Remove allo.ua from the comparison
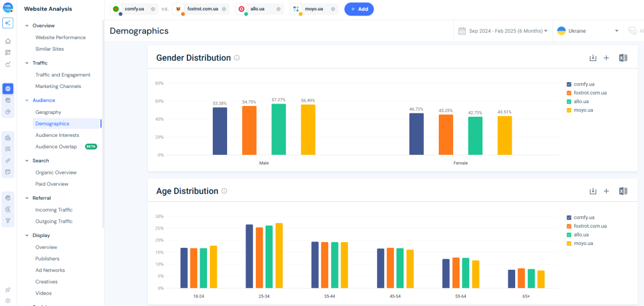This screenshot has width=644, height=306. click(278, 9)
